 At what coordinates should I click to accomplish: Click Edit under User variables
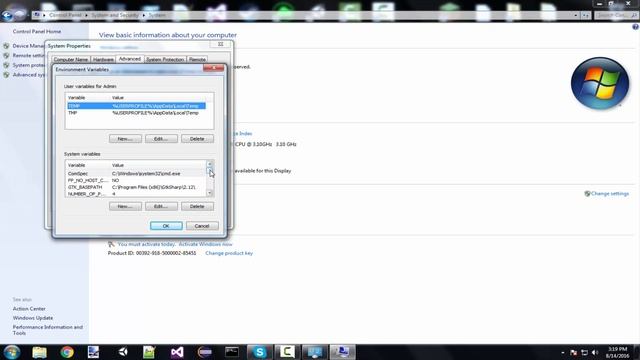pyautogui.click(x=161, y=139)
